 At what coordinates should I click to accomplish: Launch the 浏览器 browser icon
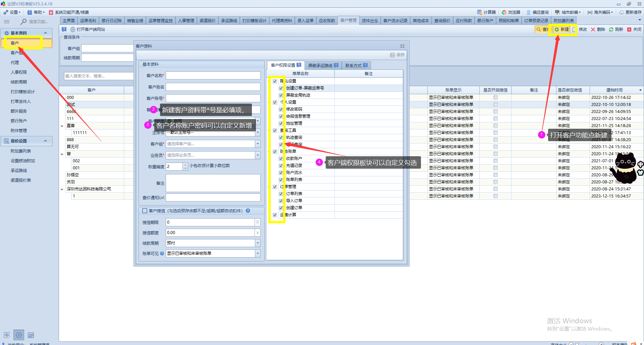504,12
